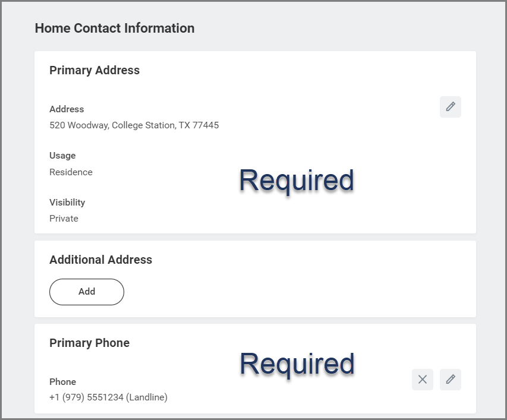The width and height of the screenshot is (507, 420).
Task: Select the Private visibility value
Action: pos(64,219)
